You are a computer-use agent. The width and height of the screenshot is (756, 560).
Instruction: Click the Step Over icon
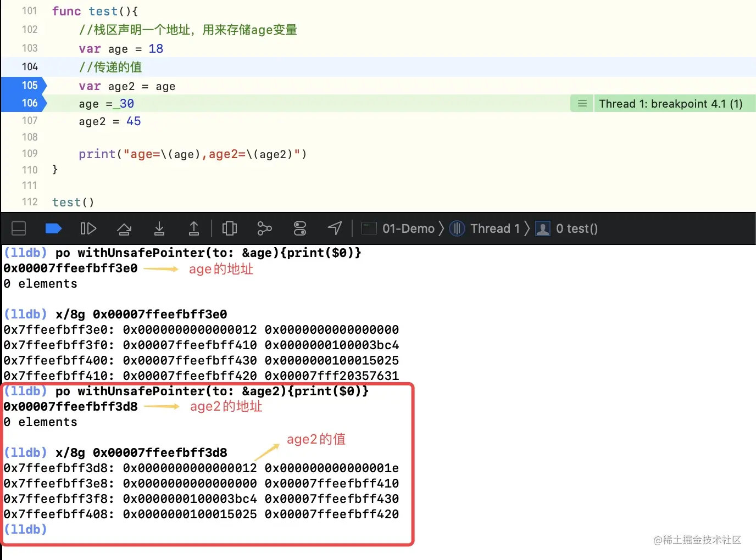tap(124, 228)
